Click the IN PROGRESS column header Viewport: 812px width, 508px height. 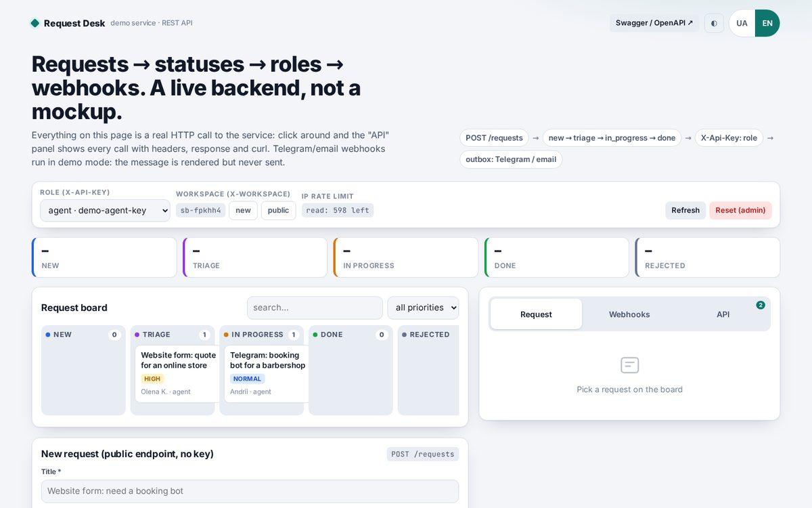click(262, 335)
